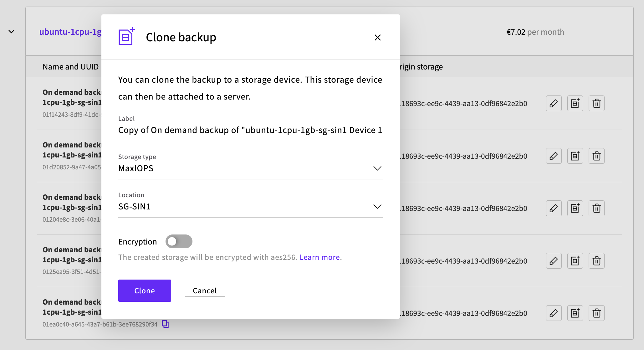Click the origin storage column header
Image resolution: width=644 pixels, height=350 pixels.
pos(421,67)
